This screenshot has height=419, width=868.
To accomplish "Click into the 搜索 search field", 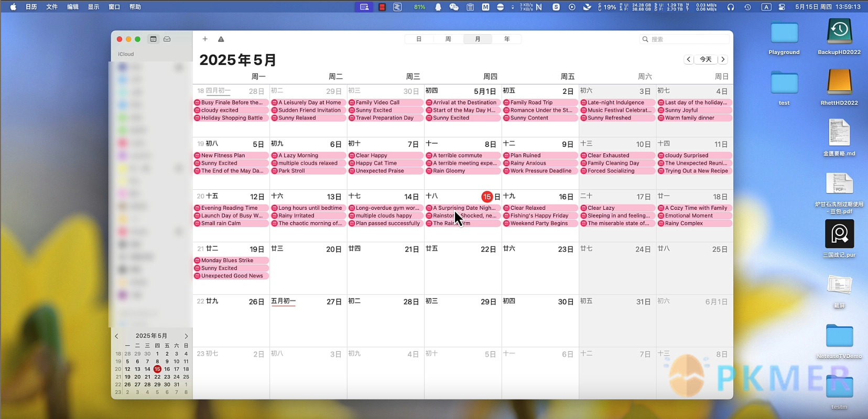I will (685, 39).
